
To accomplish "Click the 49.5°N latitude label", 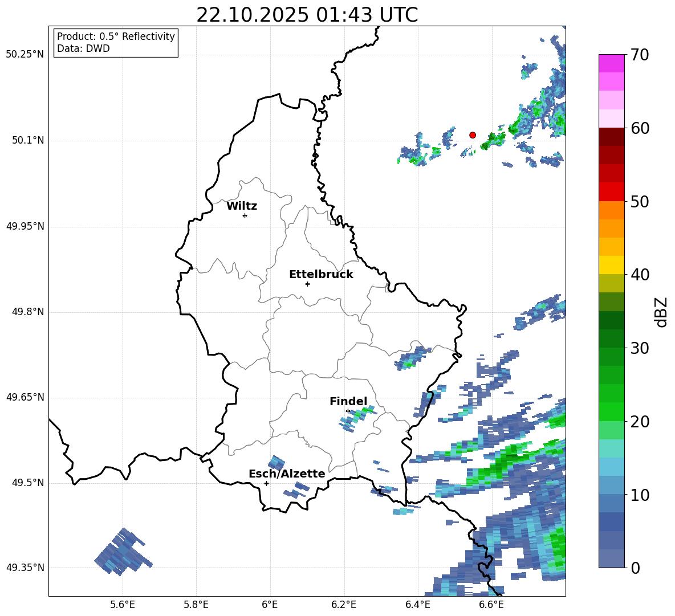I will coord(27,483).
